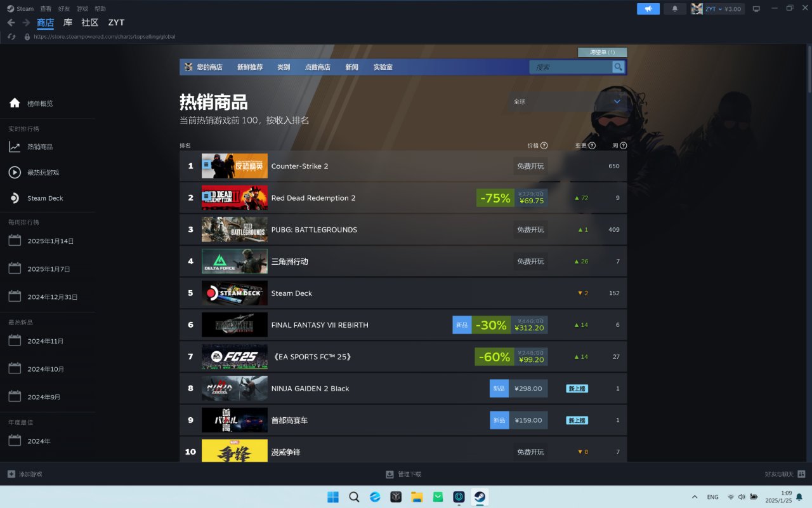Show hidden system tray icons chevron
812x508 pixels.
point(695,497)
